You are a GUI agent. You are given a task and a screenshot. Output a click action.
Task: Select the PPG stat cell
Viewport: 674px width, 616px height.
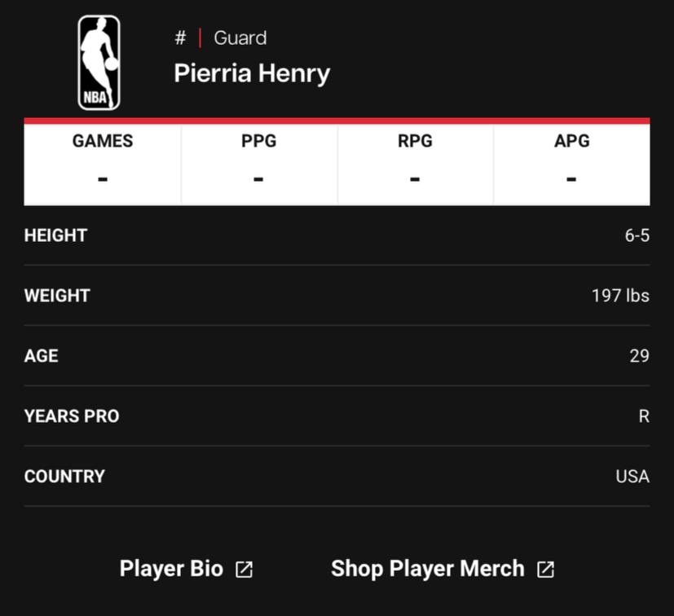pos(259,165)
